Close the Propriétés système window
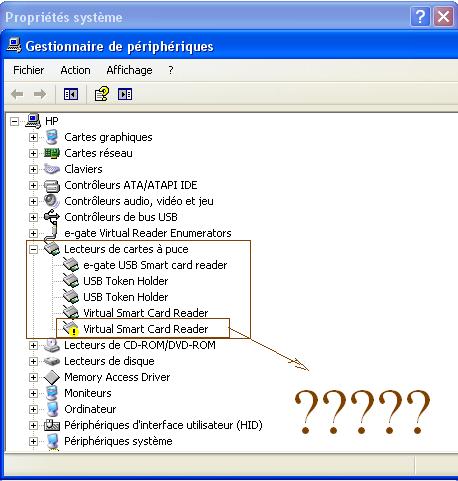 coord(443,16)
